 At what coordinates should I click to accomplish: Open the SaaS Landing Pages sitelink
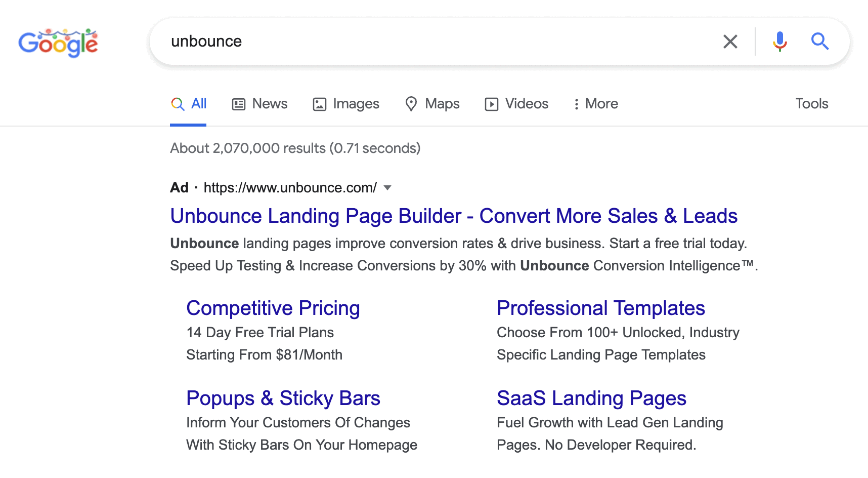592,399
